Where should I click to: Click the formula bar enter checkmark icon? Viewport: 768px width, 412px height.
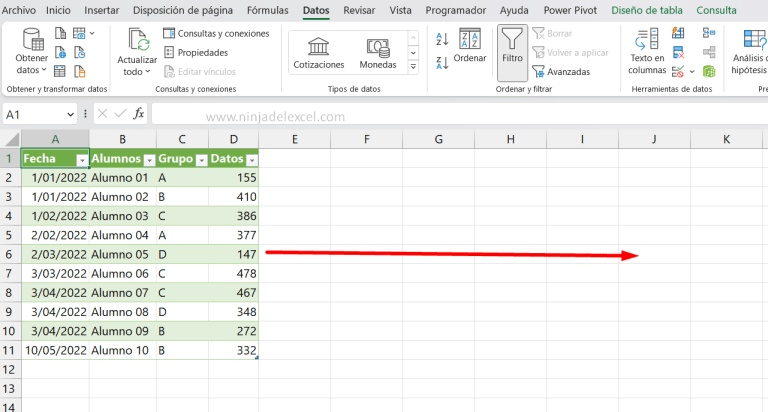(120, 114)
